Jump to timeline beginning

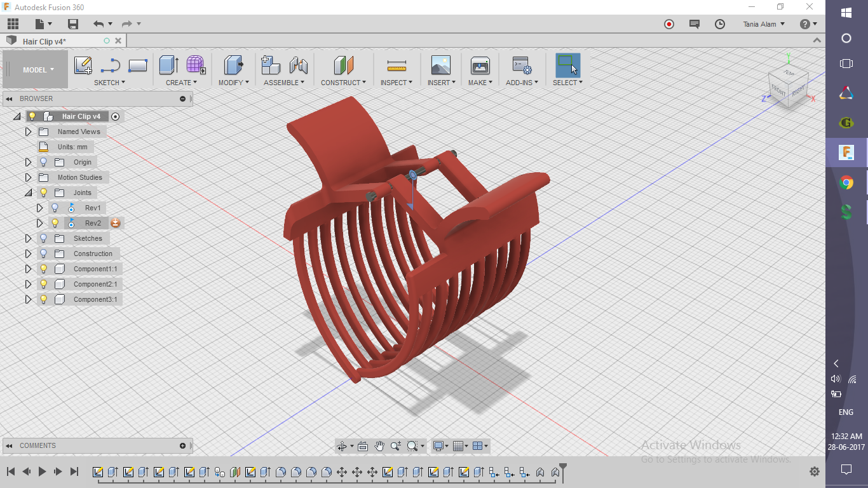coord(11,471)
